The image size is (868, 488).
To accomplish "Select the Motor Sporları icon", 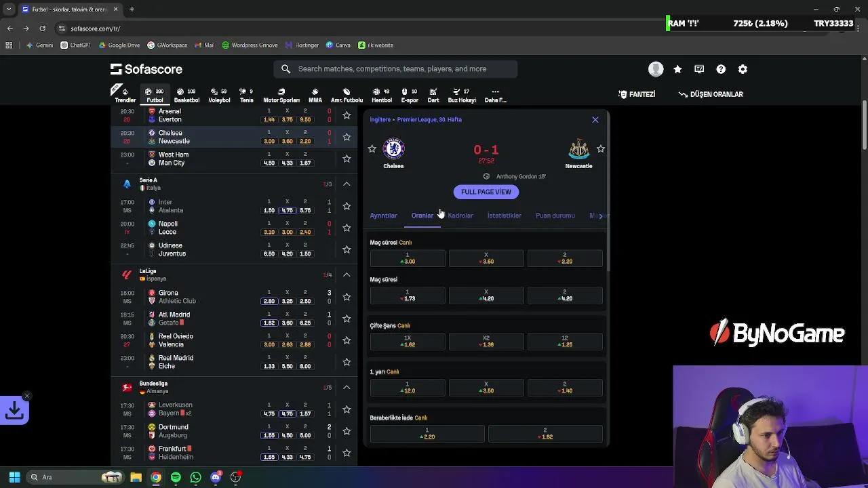I will pos(281,95).
